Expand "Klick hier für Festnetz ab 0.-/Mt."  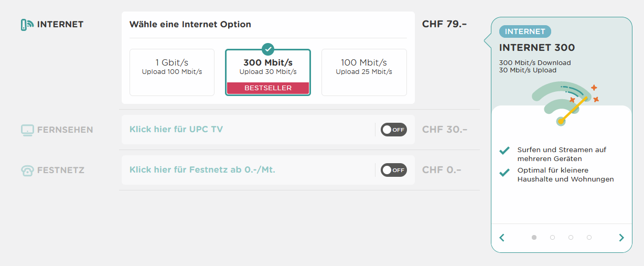(x=202, y=170)
